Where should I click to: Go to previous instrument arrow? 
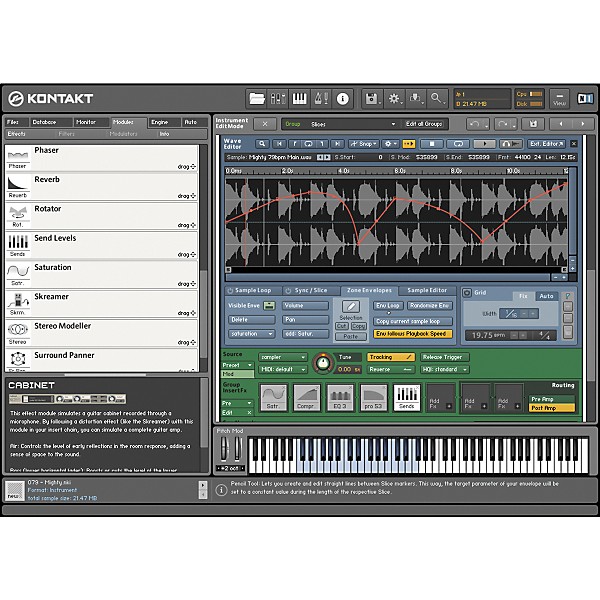coord(561,124)
